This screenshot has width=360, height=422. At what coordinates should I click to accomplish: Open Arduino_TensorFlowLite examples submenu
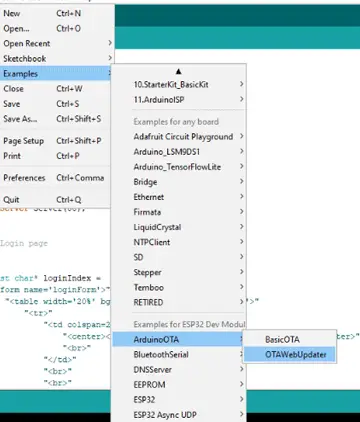(179, 167)
